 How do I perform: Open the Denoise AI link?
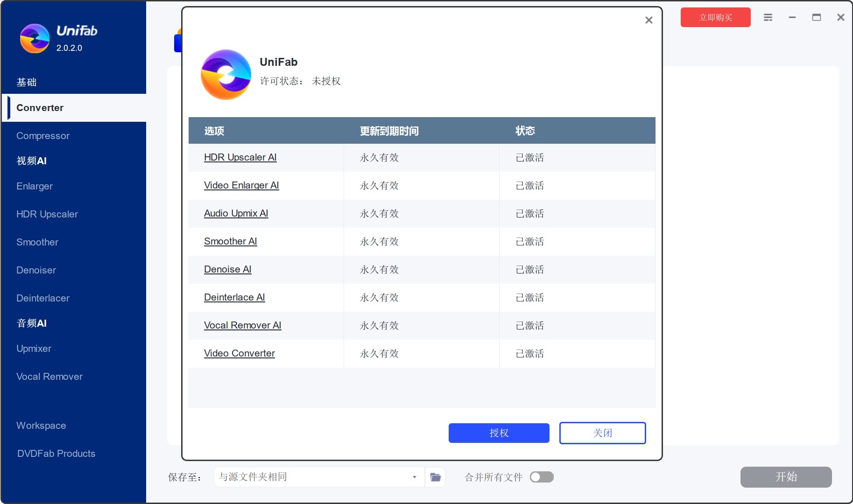coord(227,269)
